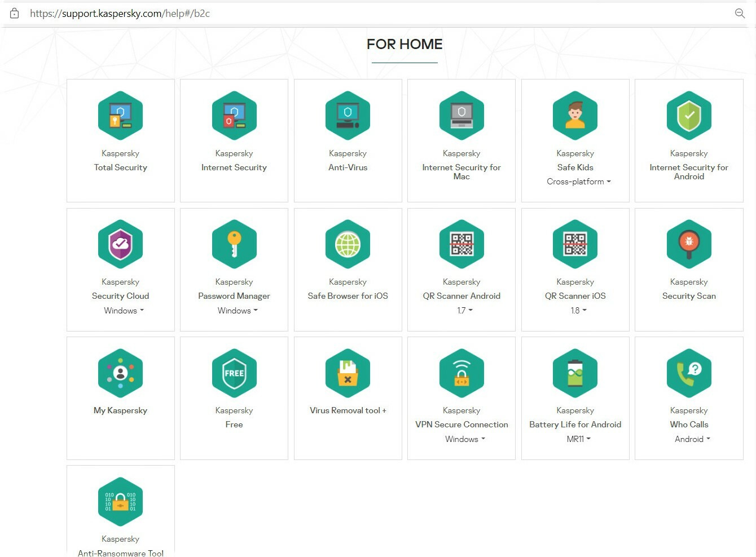Open the Kaspersky Anti-Virus product icon
Image resolution: width=756 pixels, height=557 pixels.
coord(348,116)
